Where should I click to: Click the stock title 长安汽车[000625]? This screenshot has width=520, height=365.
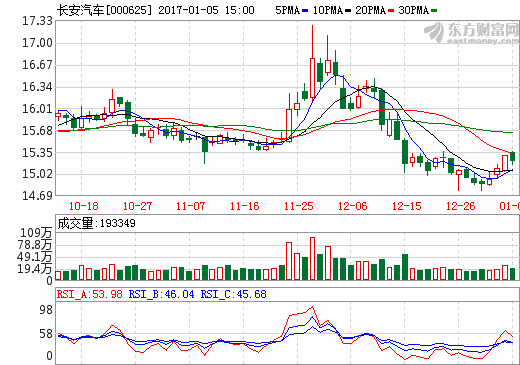click(x=104, y=10)
